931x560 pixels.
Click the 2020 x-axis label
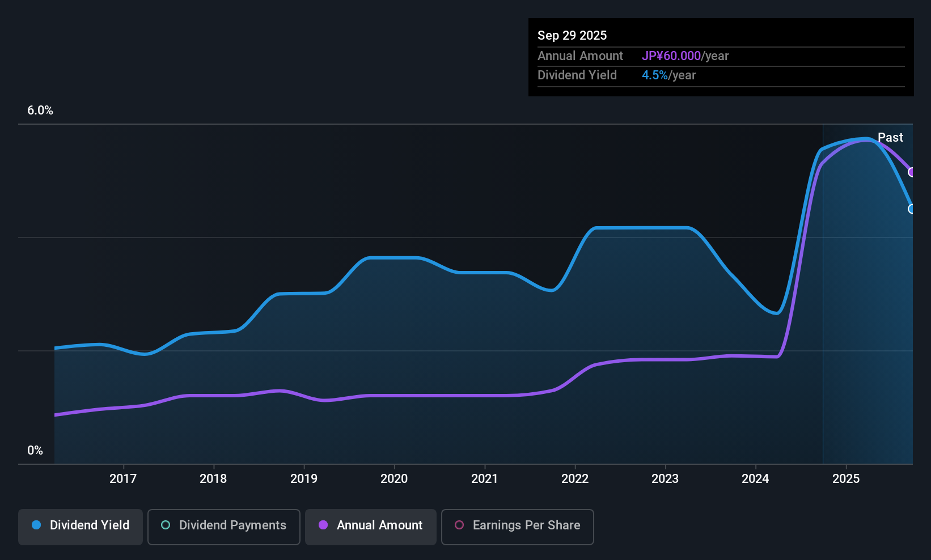tap(394, 479)
